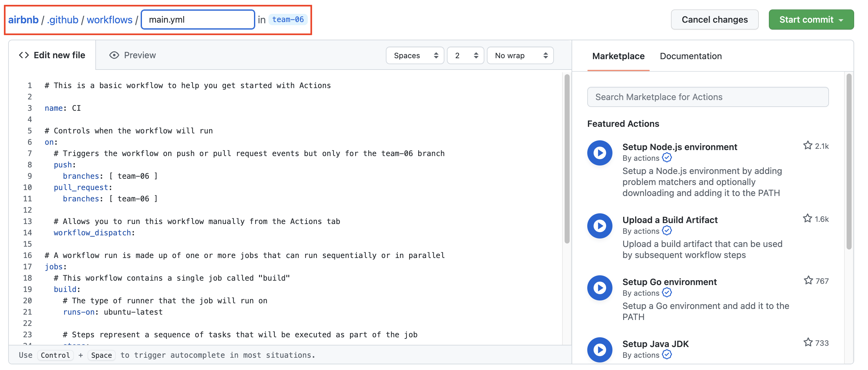The width and height of the screenshot is (868, 370).
Task: Open the airbnb repository breadcrumb link
Action: [23, 20]
